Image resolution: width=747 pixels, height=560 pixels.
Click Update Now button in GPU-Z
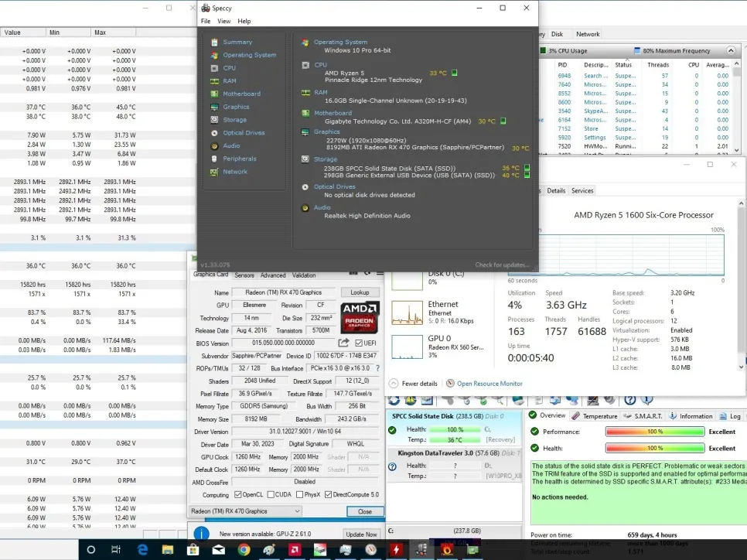click(x=361, y=534)
